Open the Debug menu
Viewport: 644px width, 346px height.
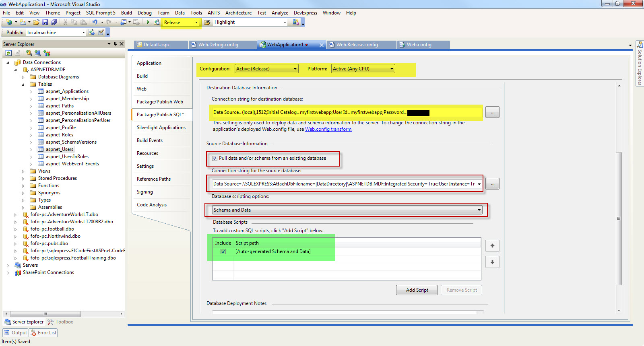[144, 13]
